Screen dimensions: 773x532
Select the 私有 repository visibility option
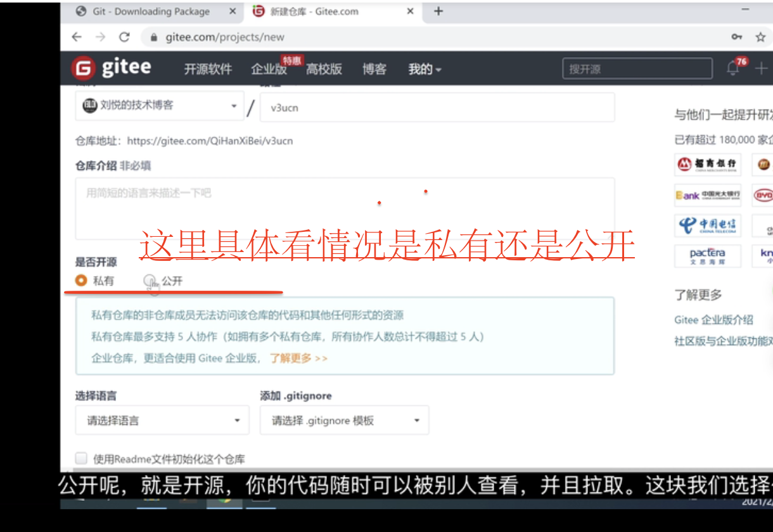pos(81,280)
